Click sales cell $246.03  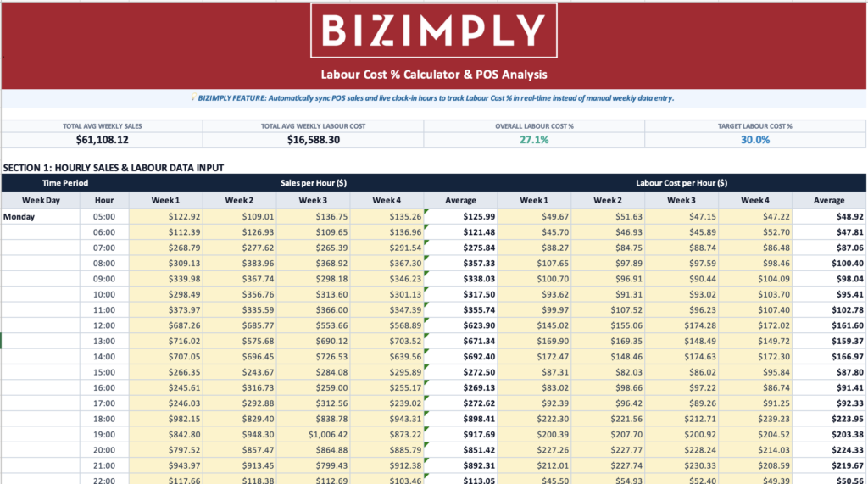[x=165, y=403]
